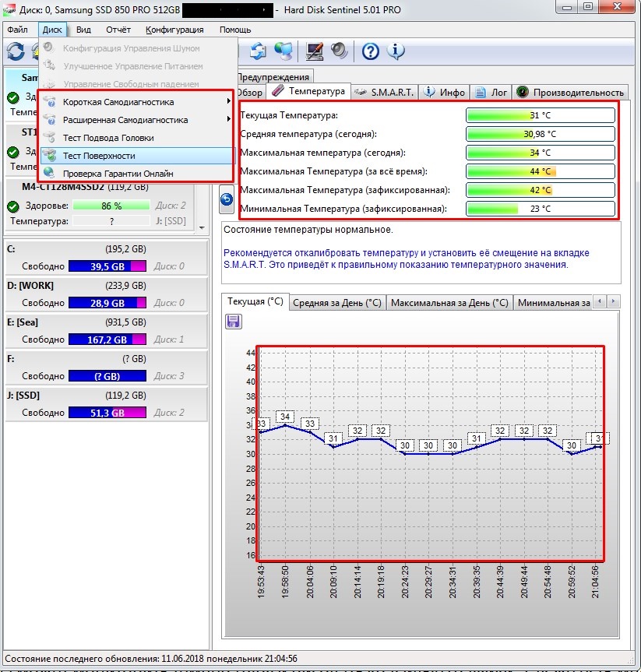
Task: Open the network computers toolbar icon
Action: pyautogui.click(x=284, y=51)
